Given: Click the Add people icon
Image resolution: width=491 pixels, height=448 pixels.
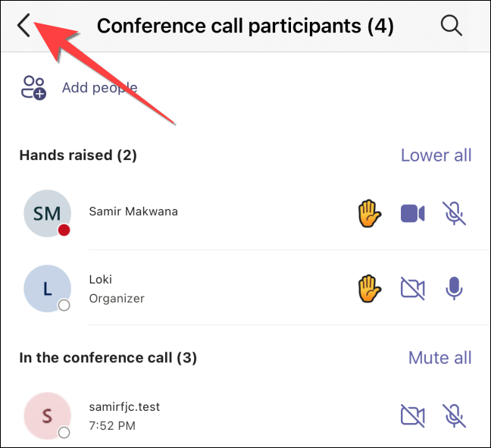Looking at the screenshot, I should click(x=33, y=88).
